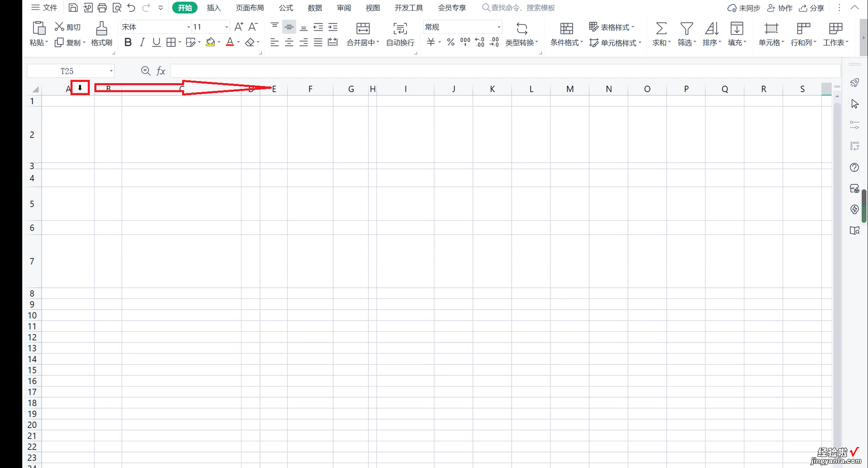This screenshot has height=468, width=868.
Task: Increase font size with A+ icon
Action: (239, 27)
